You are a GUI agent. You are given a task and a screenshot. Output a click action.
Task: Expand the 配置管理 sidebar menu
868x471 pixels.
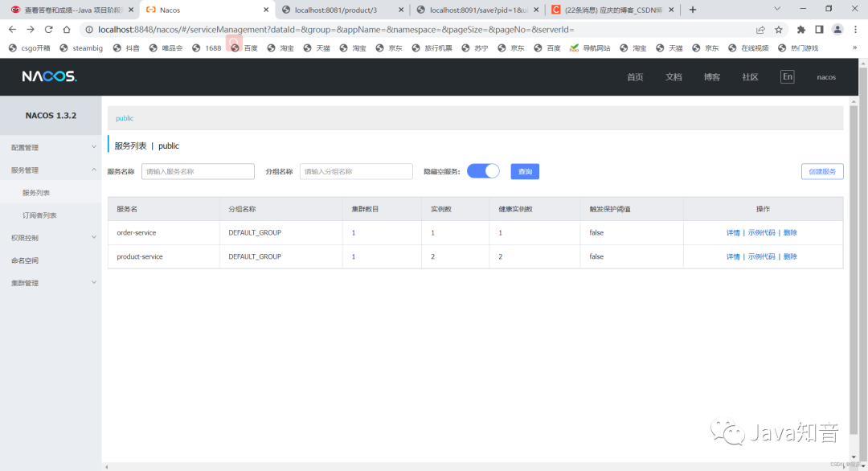(51, 147)
